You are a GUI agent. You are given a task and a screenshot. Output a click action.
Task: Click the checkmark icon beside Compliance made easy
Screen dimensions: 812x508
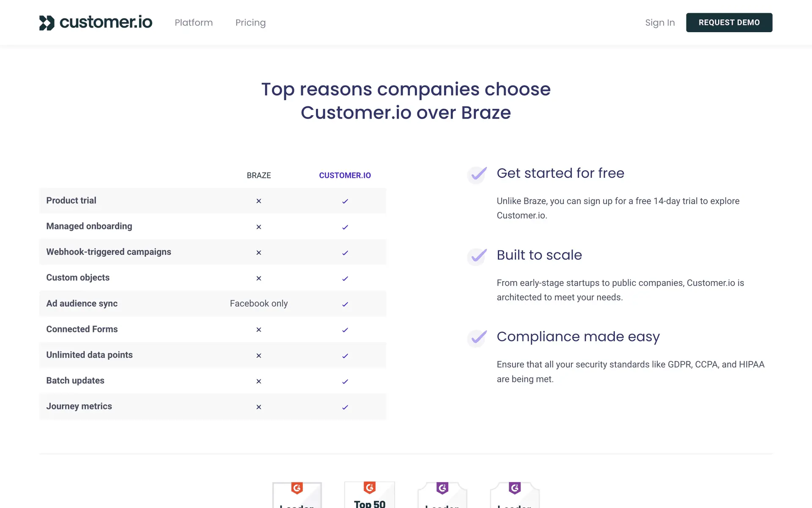[x=478, y=337]
